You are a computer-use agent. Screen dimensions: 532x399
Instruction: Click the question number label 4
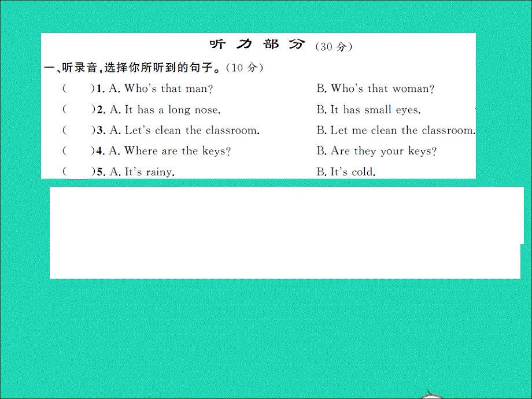98,151
